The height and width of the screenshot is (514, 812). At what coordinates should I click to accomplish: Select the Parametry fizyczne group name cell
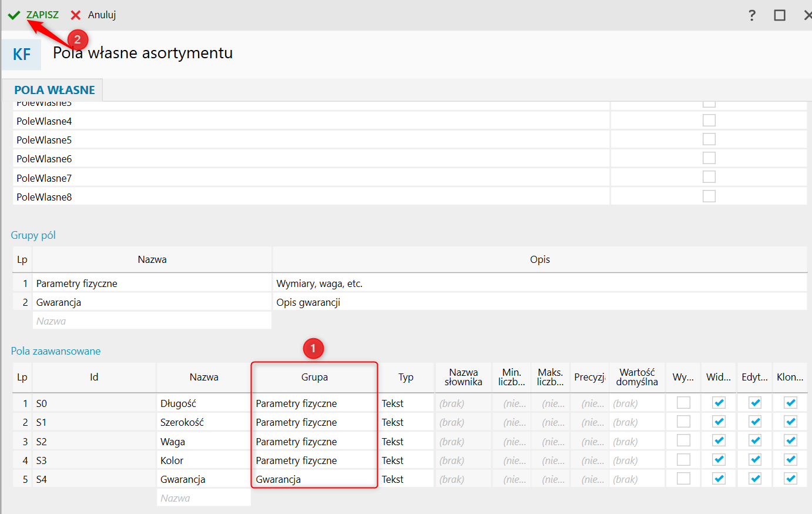point(152,283)
